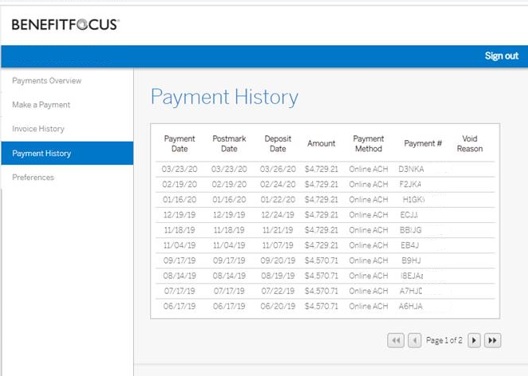Image resolution: width=528 pixels, height=376 pixels.
Task: Select deposit date 11/21/19 cell
Action: pyautogui.click(x=278, y=230)
